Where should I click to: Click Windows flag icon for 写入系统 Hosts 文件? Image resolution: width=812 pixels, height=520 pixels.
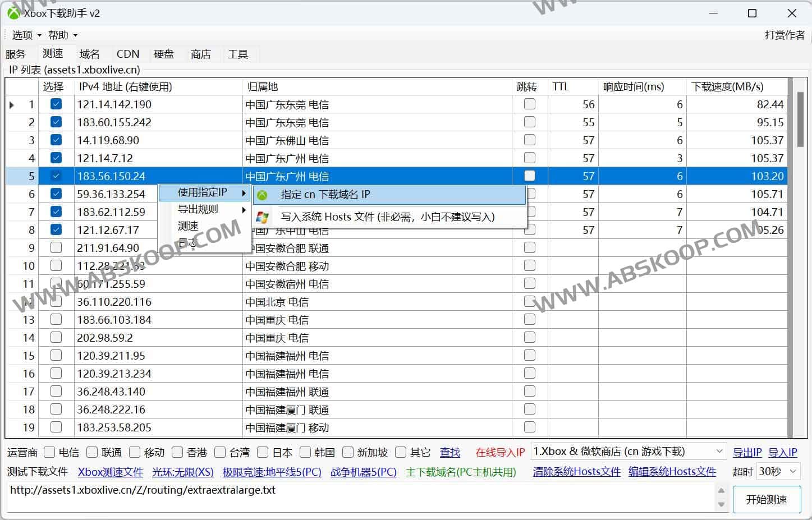262,217
